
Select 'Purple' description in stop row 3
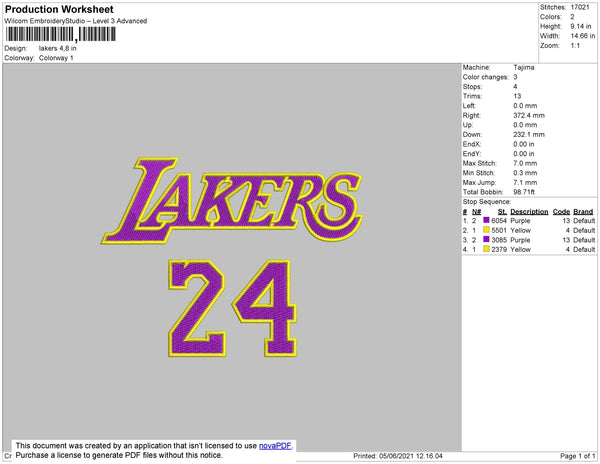point(520,240)
